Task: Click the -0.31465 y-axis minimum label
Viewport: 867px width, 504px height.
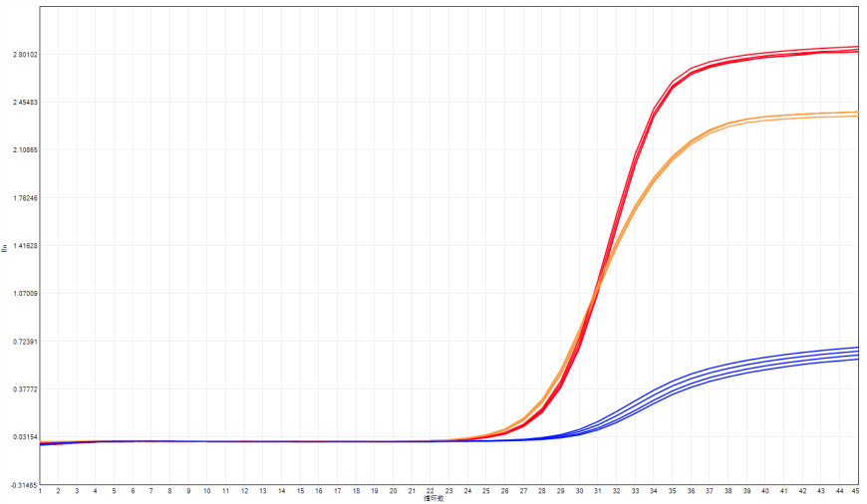Action: point(22,485)
